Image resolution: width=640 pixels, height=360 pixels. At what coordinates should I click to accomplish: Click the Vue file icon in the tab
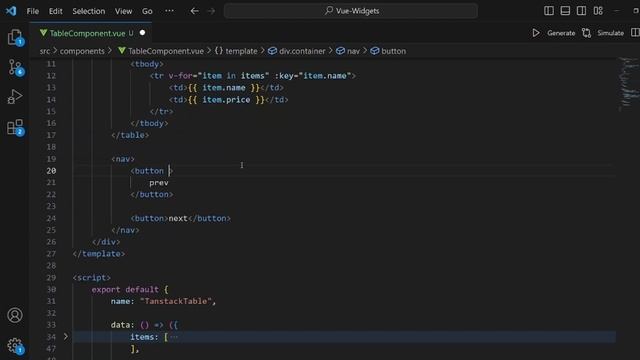pyautogui.click(x=43, y=33)
